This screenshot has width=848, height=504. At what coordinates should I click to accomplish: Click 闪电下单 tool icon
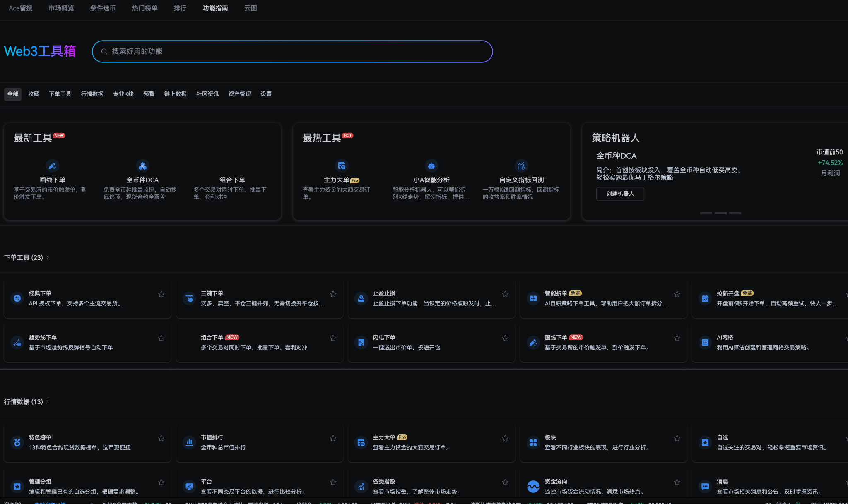pos(361,343)
